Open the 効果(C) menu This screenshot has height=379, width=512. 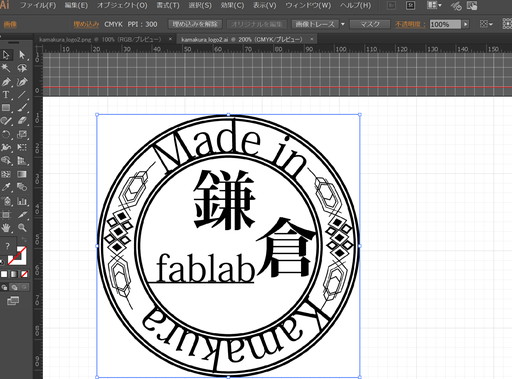232,5
